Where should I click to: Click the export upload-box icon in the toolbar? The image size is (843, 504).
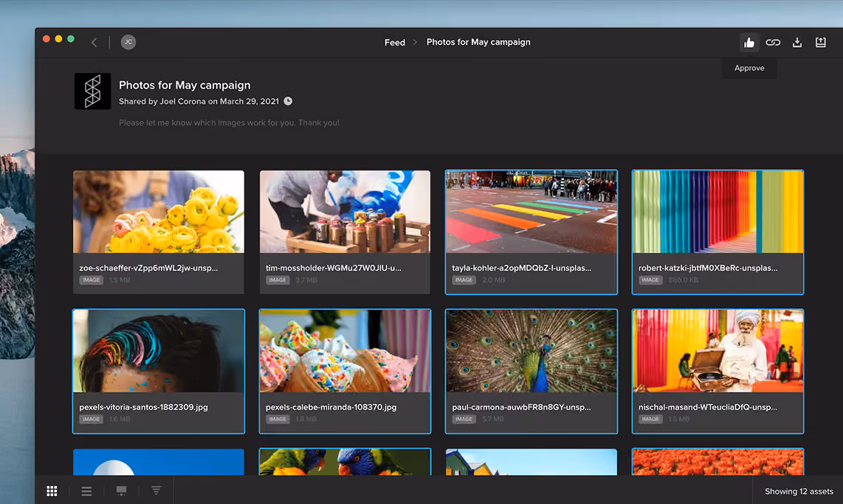pyautogui.click(x=820, y=43)
